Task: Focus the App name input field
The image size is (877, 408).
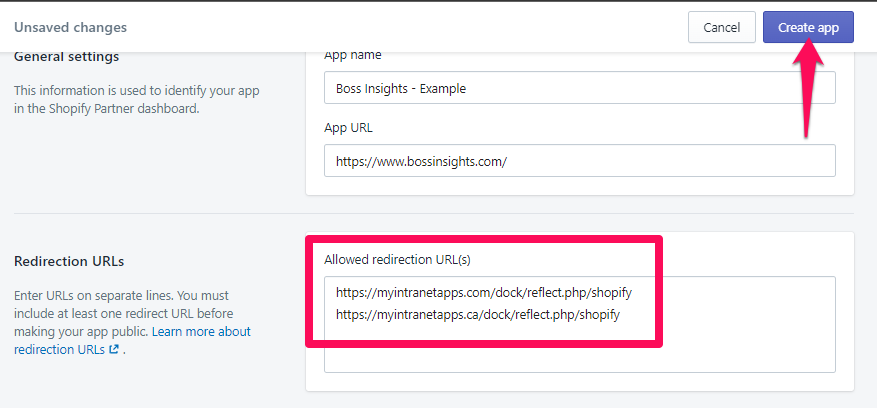Action: [x=579, y=88]
